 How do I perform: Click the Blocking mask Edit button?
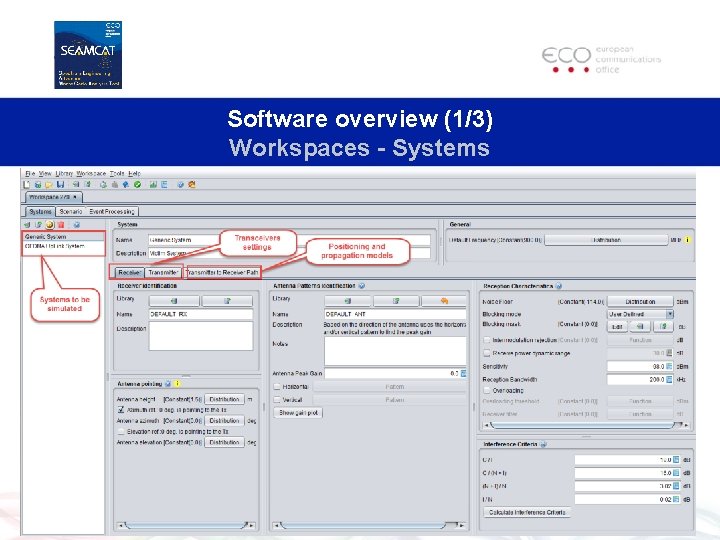617,326
